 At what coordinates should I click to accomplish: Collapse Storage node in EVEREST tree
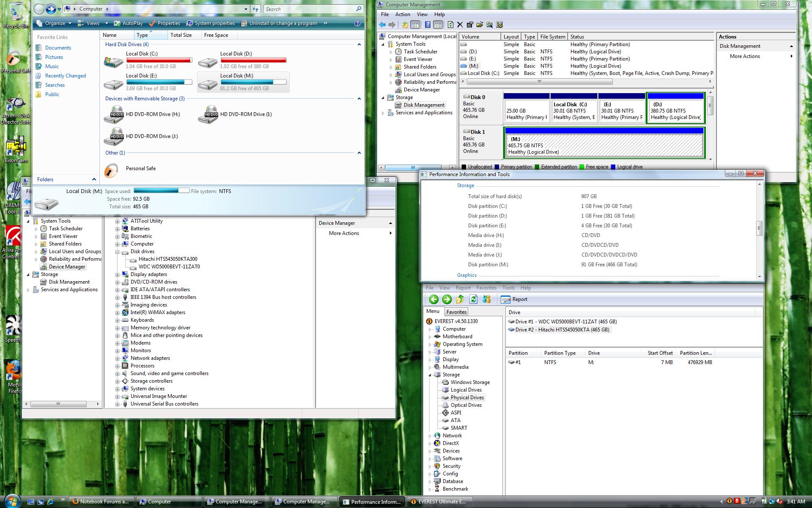[430, 375]
